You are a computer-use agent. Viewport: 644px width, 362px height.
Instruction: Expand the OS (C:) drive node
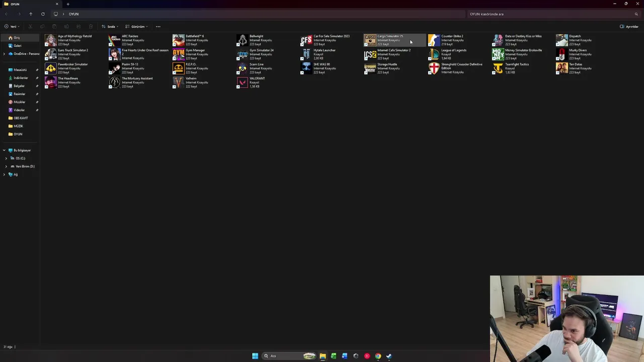[x=6, y=158]
